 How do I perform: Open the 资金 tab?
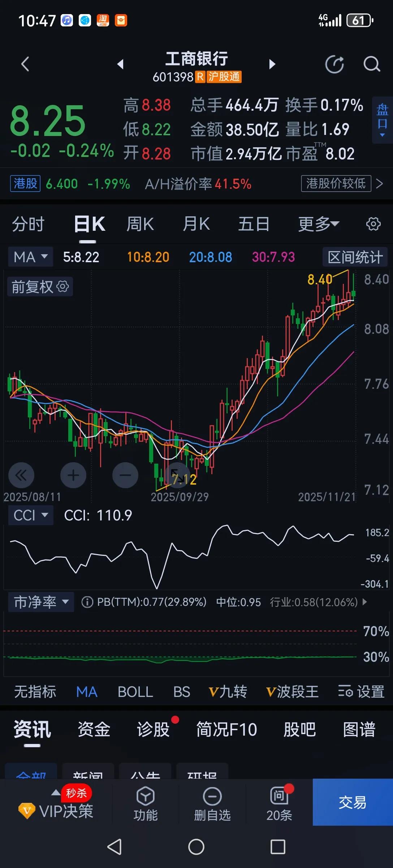point(94,729)
